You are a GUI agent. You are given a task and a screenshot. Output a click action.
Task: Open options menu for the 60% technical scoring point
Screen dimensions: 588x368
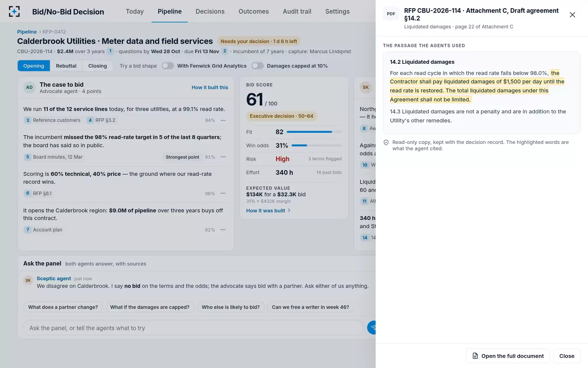point(223,193)
